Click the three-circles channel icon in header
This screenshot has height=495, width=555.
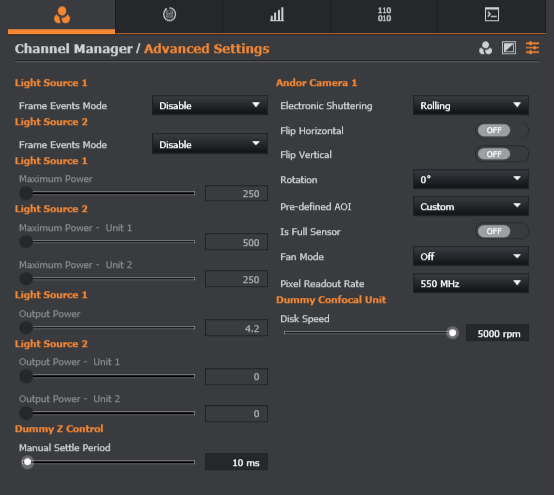[485, 48]
